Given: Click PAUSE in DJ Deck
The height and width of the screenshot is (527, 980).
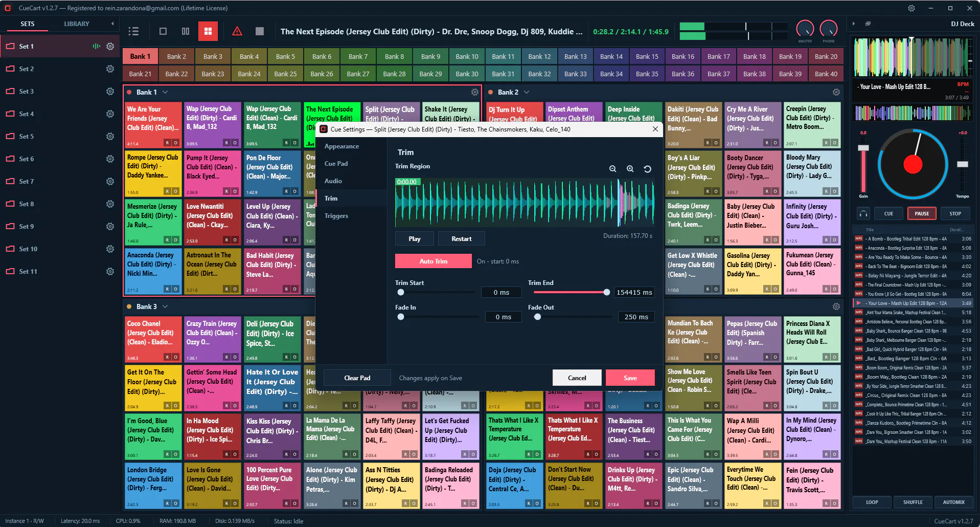Looking at the screenshot, I should (x=922, y=213).
